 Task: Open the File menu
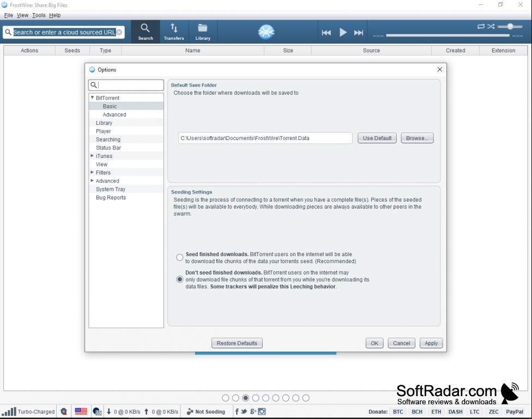click(x=9, y=15)
